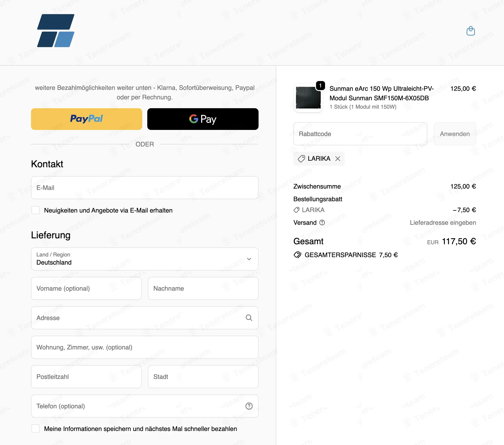Click into the Adresse field
Image resolution: width=504 pixels, height=445 pixels.
coord(145,318)
